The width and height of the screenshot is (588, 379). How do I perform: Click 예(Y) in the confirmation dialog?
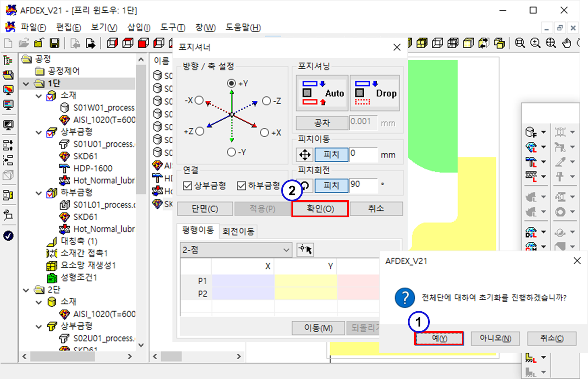tap(439, 338)
